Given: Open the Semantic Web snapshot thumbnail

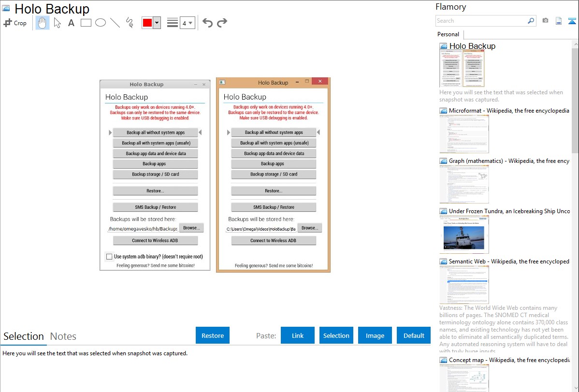Looking at the screenshot, I should 464,285.
